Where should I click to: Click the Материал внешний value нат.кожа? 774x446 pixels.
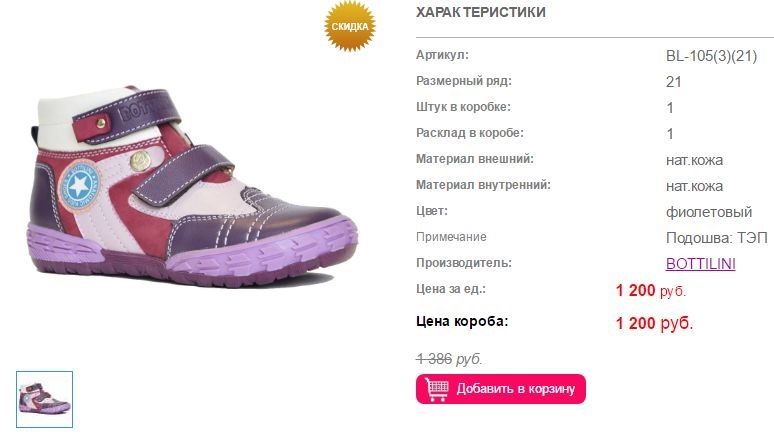(x=694, y=160)
